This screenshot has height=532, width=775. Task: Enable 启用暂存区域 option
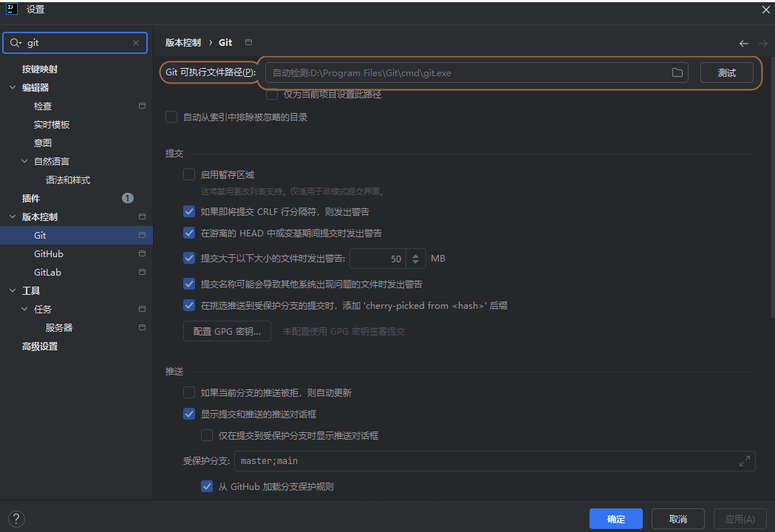[189, 174]
